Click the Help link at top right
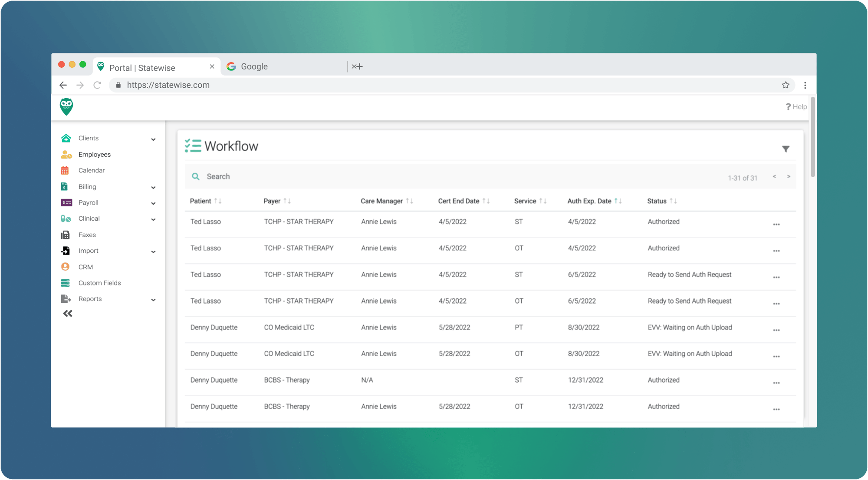 pyautogui.click(x=796, y=106)
